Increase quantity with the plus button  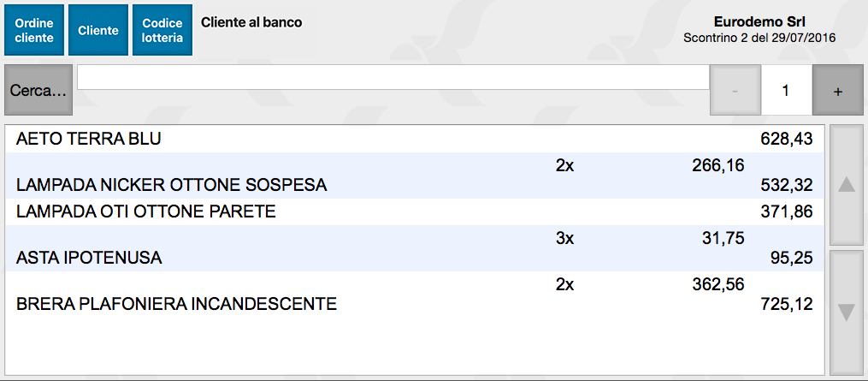(x=837, y=91)
